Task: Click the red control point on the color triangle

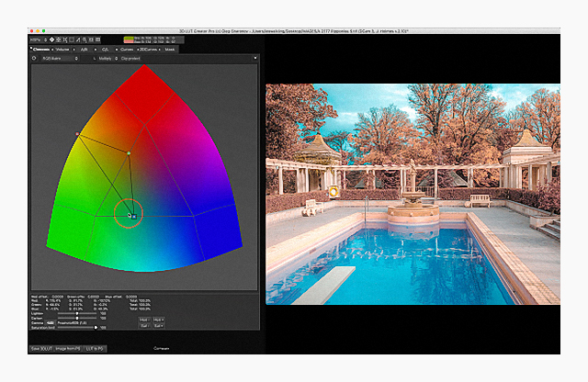Action: 77,134
